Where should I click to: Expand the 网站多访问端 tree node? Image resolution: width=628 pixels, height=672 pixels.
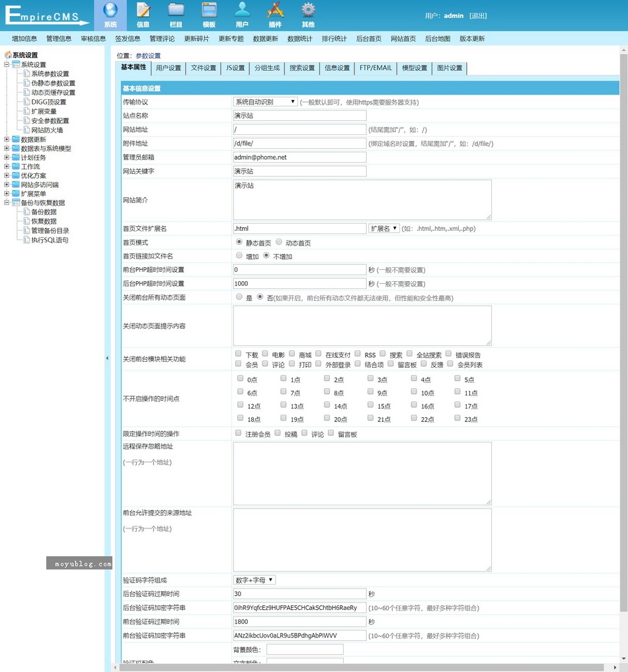[7, 185]
